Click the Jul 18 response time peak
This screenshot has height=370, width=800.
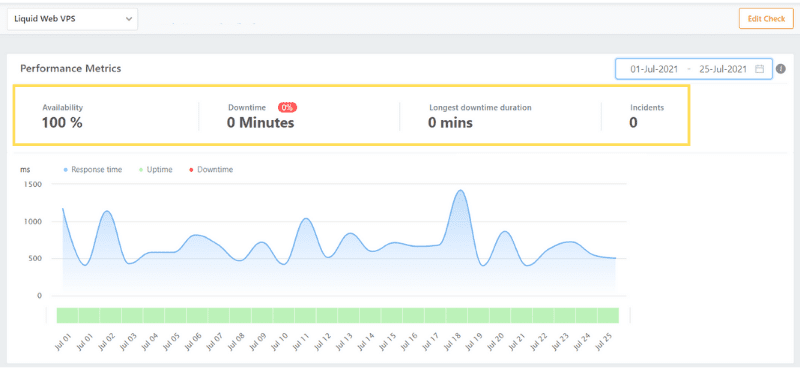[x=460, y=190]
